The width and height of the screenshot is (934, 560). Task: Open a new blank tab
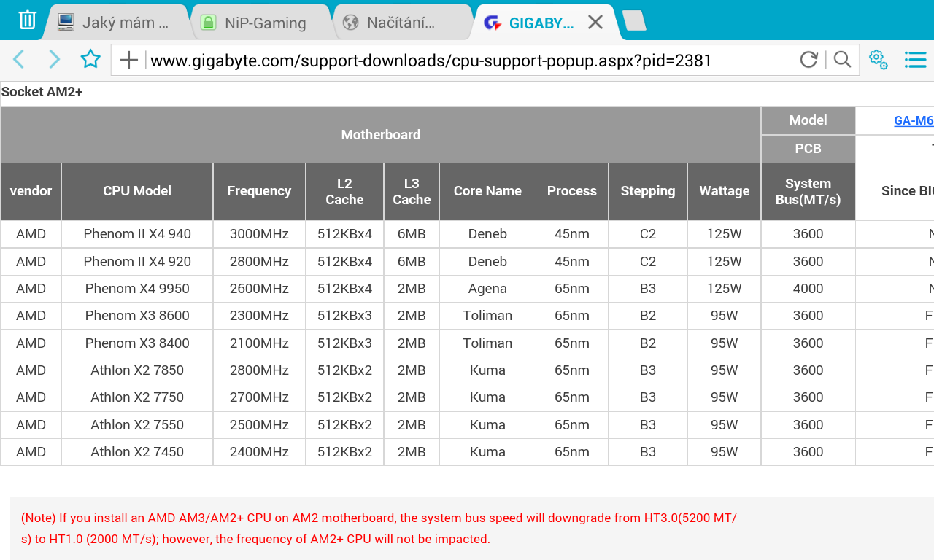coord(634,21)
